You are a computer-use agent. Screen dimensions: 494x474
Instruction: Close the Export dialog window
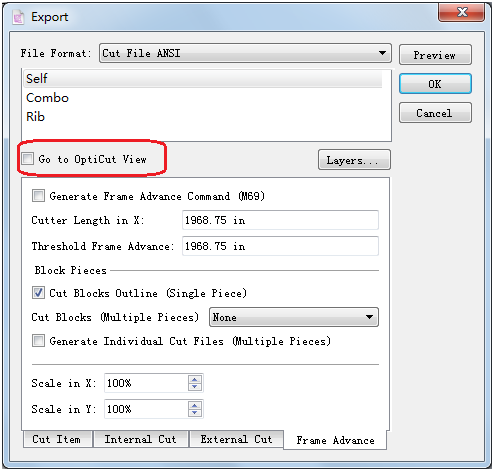462,13
